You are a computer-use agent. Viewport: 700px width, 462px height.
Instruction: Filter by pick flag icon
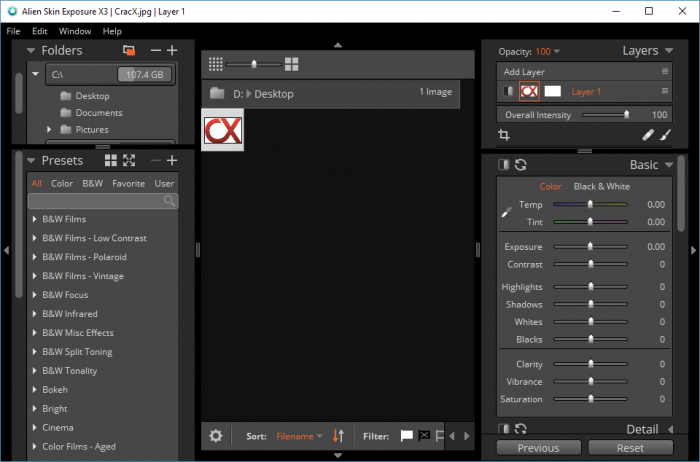tap(406, 436)
